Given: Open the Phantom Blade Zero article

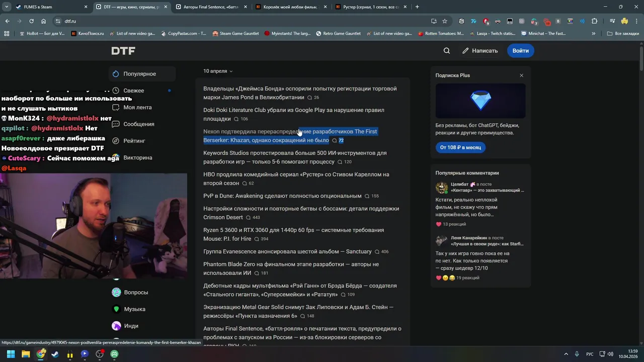Looking at the screenshot, I should 291,268.
